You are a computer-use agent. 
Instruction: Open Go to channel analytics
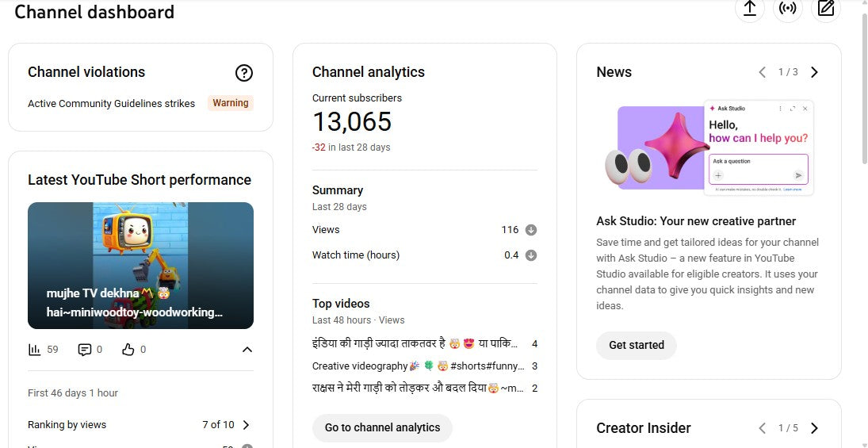tap(382, 427)
